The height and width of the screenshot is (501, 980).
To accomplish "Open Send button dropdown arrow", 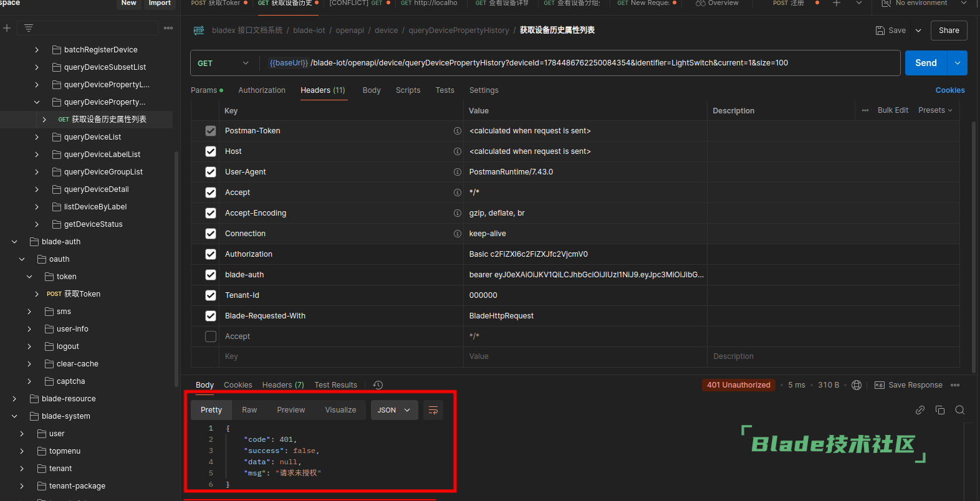I will [958, 63].
